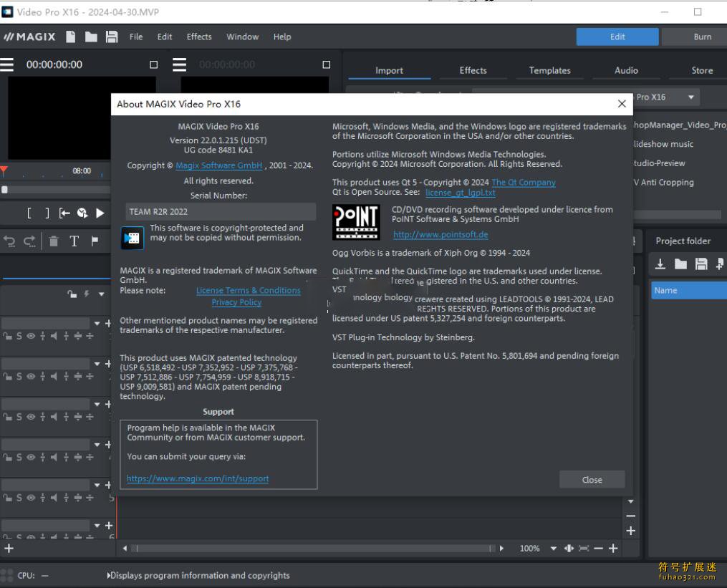
Task: Open The Qt Company link
Action: [524, 182]
